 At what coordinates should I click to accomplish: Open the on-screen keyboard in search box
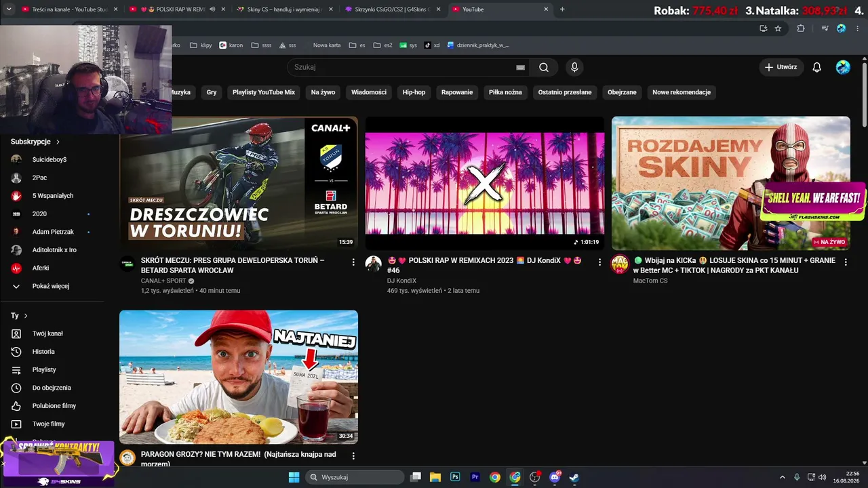point(520,67)
